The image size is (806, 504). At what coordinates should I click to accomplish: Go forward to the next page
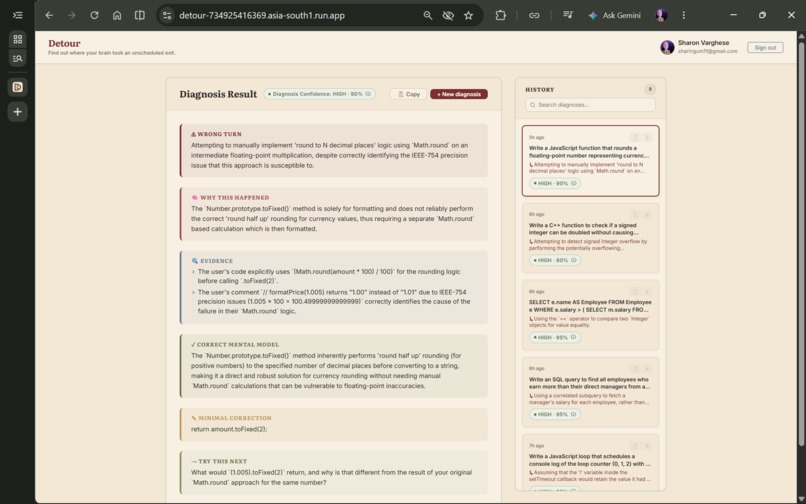(71, 15)
